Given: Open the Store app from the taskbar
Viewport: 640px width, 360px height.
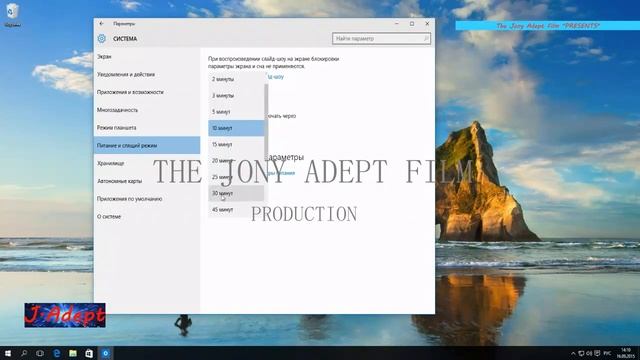Looking at the screenshot, I should click(x=89, y=353).
